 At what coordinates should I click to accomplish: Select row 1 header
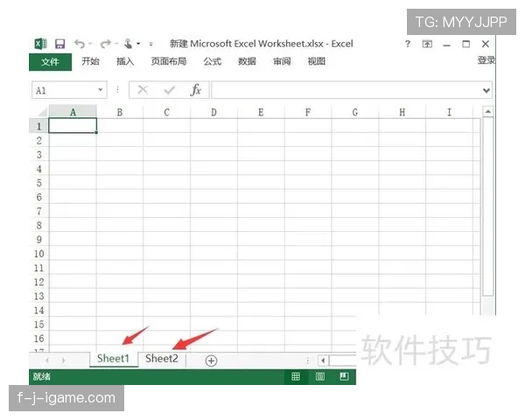pyautogui.click(x=38, y=126)
